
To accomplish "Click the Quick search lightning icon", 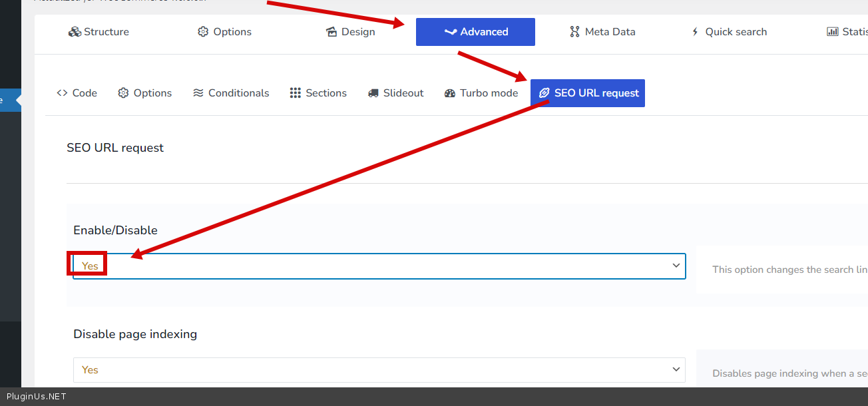I will [695, 32].
